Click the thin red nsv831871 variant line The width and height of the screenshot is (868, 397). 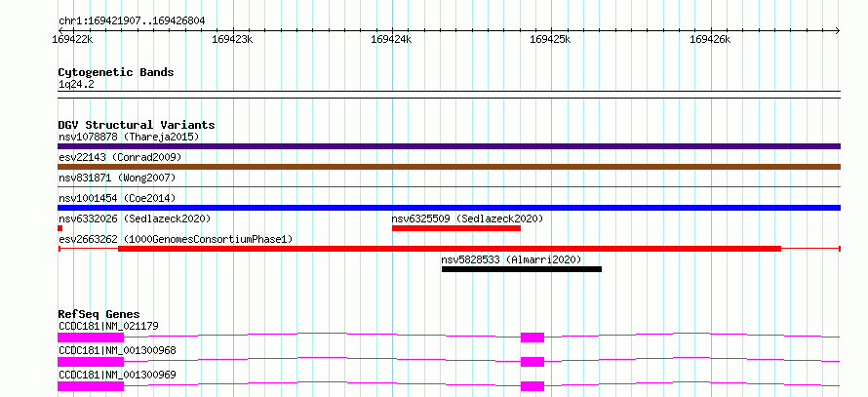click(449, 187)
